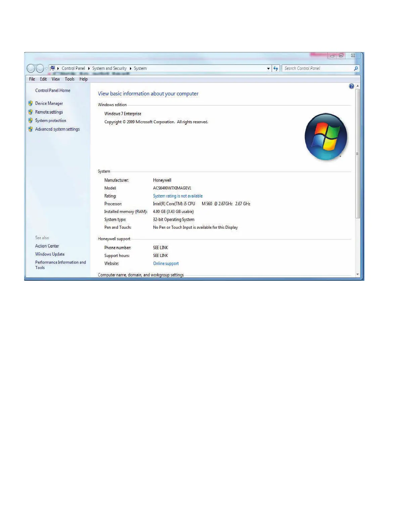Open Device Manager link
The height and width of the screenshot is (532, 411).
[49, 103]
